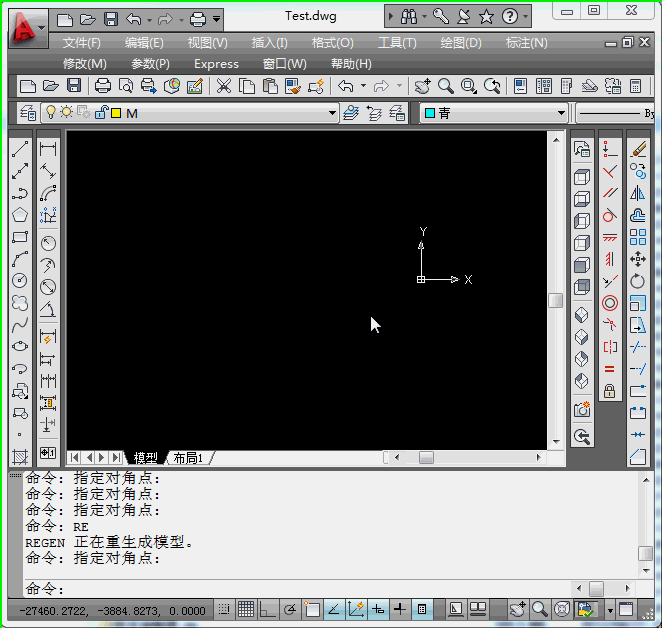Screen dimensions: 662x628
Task: Open the color dropdown showing 青
Action: (x=562, y=113)
